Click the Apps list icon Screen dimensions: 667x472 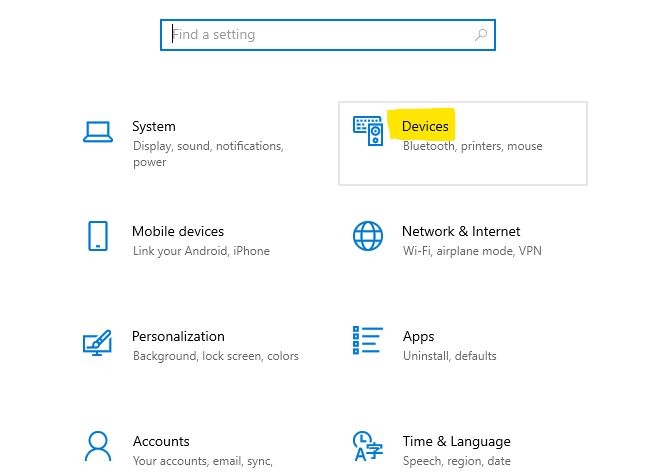[368, 340]
